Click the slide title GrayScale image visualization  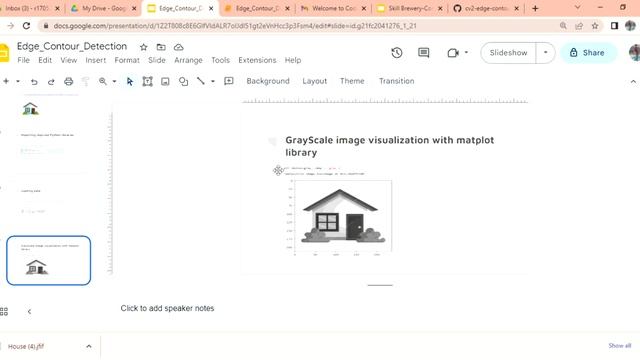point(389,146)
